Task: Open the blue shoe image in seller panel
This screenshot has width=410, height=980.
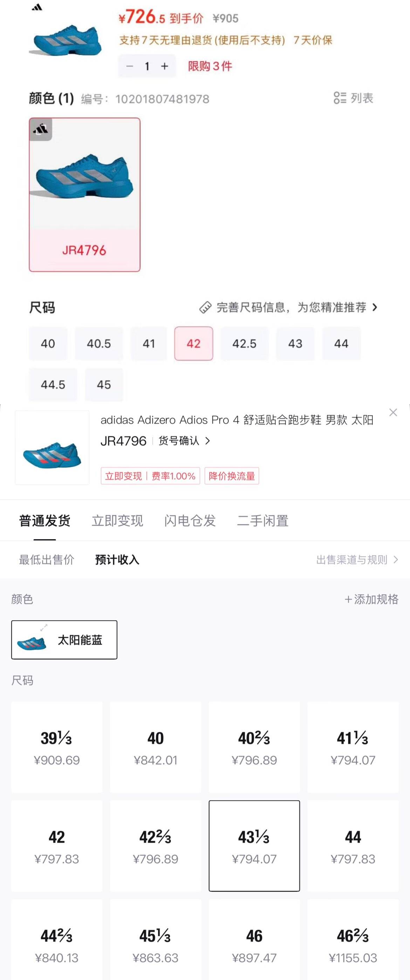Action: coord(52,448)
